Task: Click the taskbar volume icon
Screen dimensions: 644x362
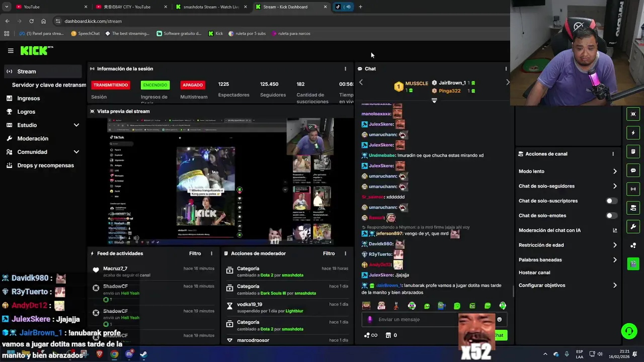Action: [x=600, y=354]
